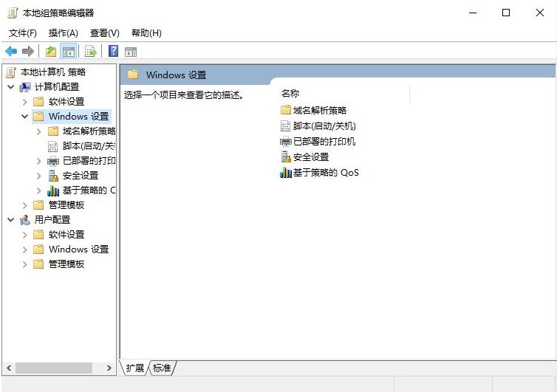The height and width of the screenshot is (392, 557).
Task: Toggle the Show/Hide console tree button
Action: (x=68, y=51)
